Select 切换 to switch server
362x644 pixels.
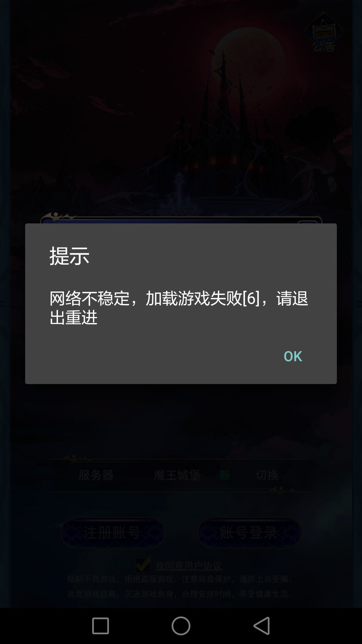coord(267,475)
